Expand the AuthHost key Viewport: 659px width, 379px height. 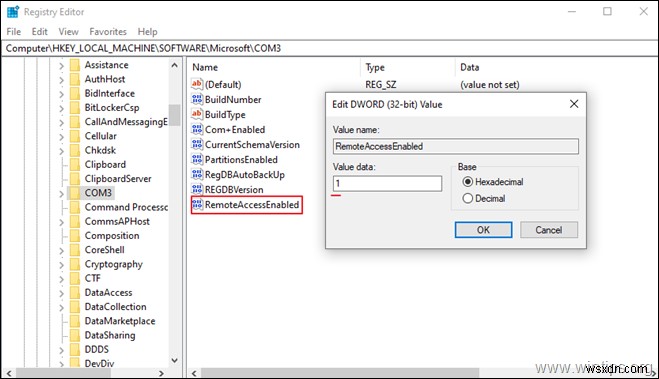(x=61, y=80)
